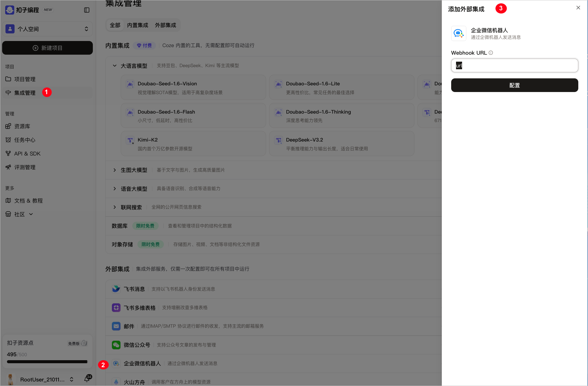
Task: Click the Coze logo icon
Action: click(10, 10)
